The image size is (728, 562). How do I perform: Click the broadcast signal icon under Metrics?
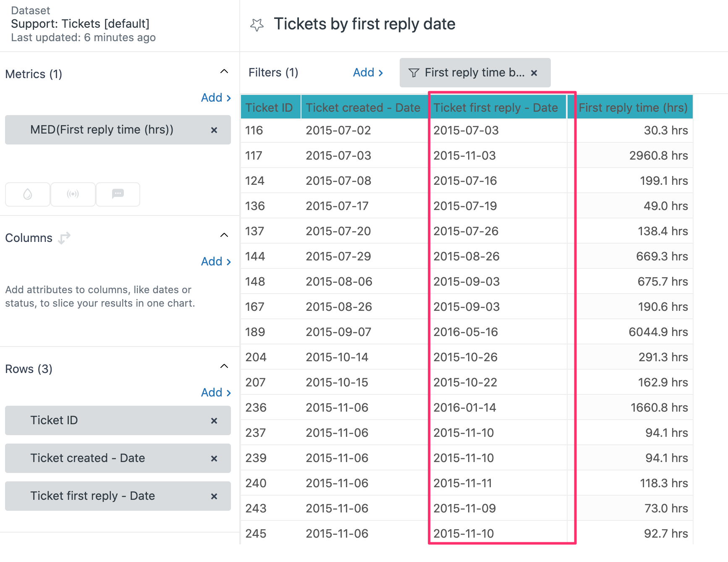point(73,194)
